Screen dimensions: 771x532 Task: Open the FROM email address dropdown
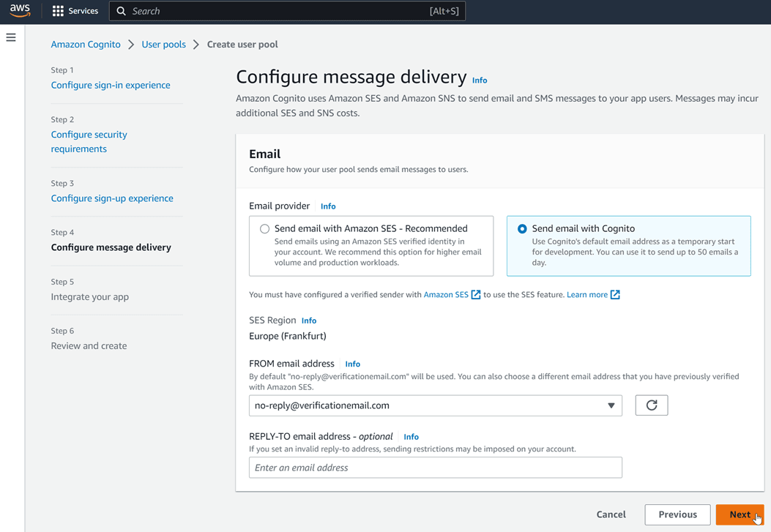click(x=611, y=405)
